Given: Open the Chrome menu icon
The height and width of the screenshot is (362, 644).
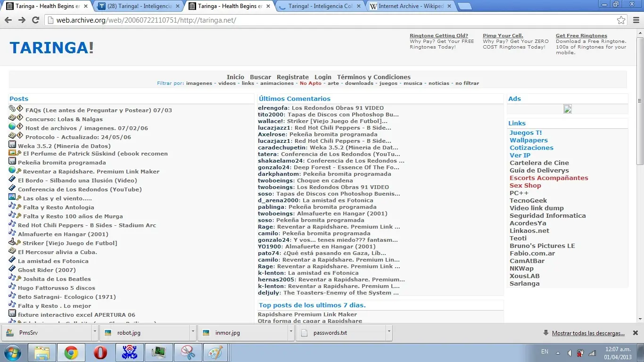Looking at the screenshot, I should click(636, 20).
